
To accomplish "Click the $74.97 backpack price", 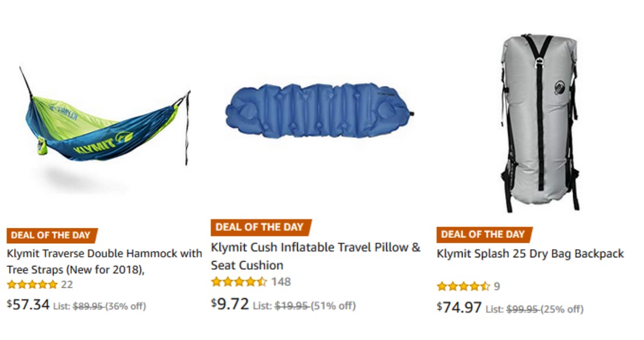I will [x=459, y=308].
